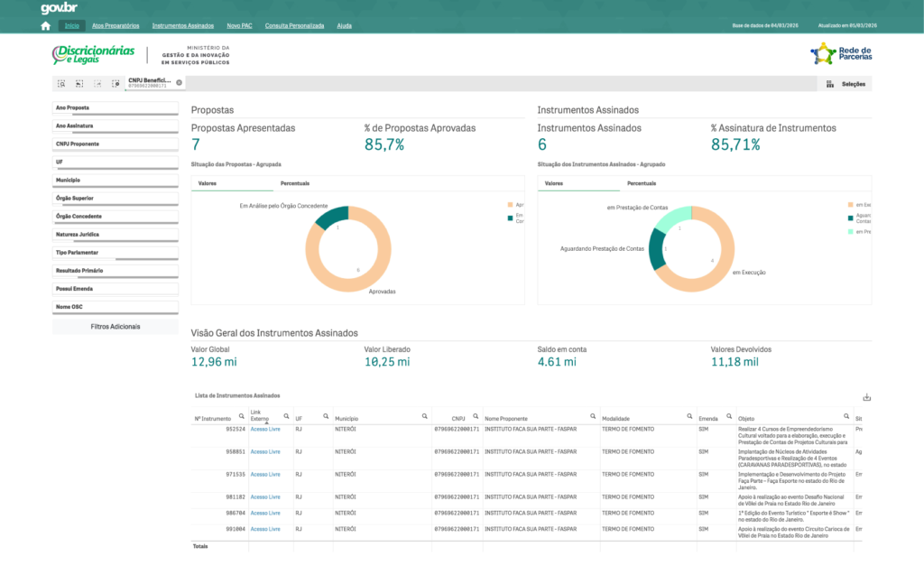Open Atos Preparatórios menu item
This screenshot has width=924, height=575.
(x=115, y=26)
